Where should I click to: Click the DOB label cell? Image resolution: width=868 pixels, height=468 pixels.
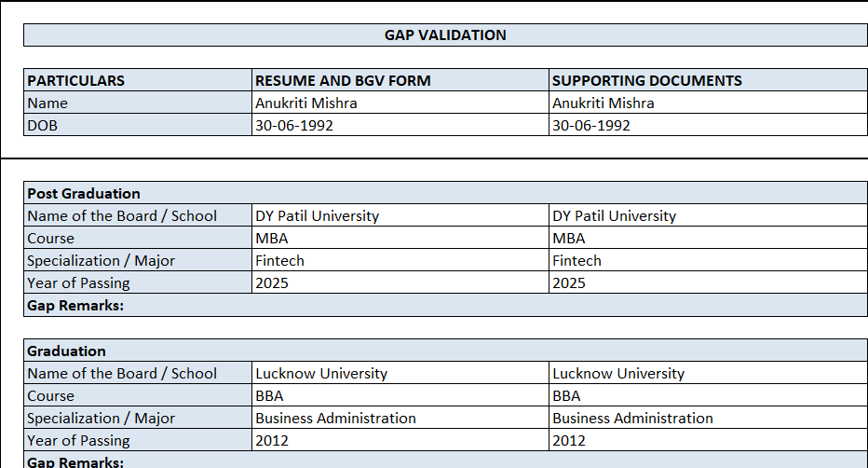138,126
